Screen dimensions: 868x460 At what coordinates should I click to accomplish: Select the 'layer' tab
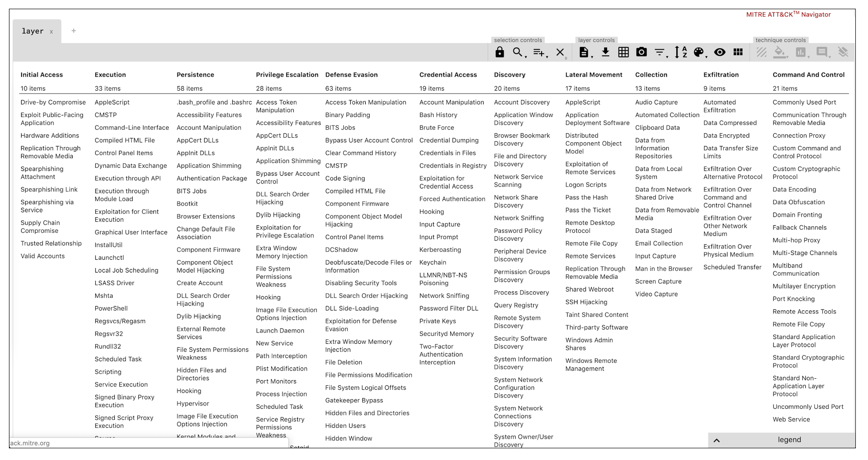coord(32,31)
